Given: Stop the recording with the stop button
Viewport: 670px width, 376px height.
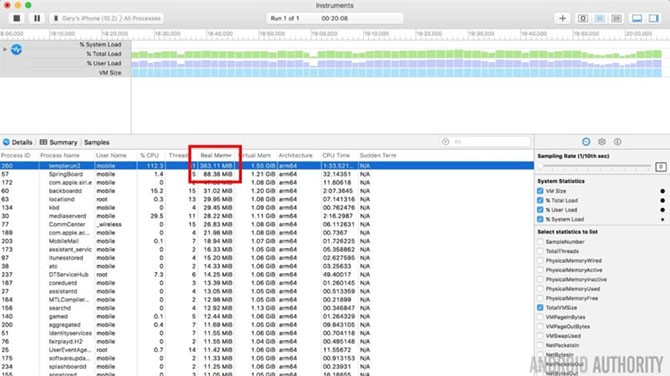Looking at the screenshot, I should coord(17,18).
